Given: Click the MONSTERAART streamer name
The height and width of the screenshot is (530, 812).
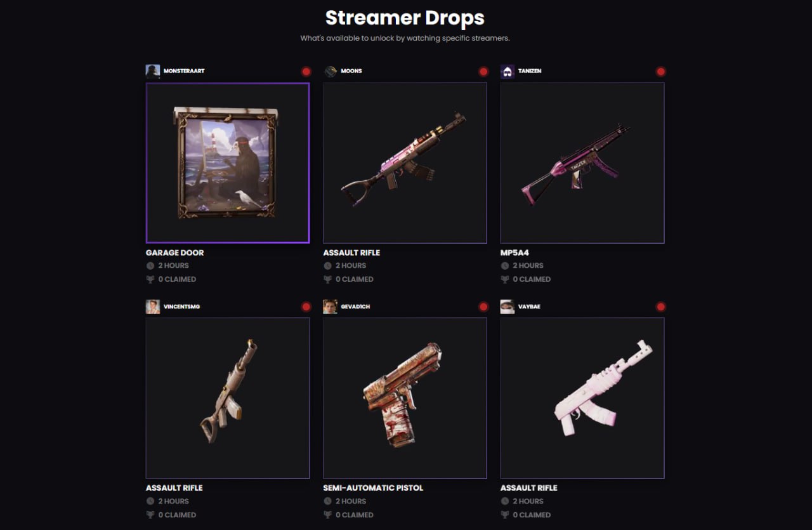Looking at the screenshot, I should [x=184, y=71].
